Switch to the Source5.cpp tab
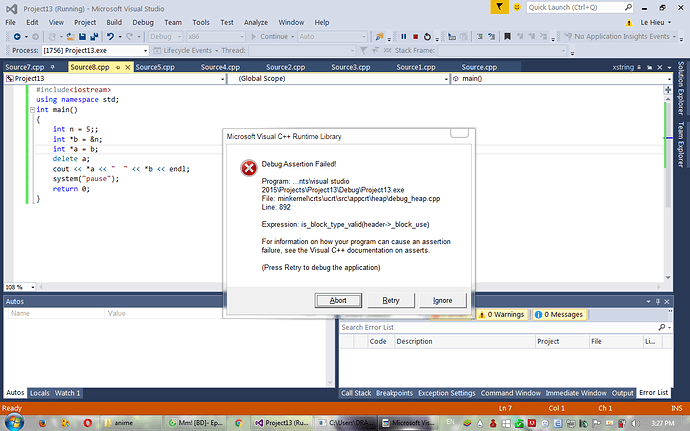Screen dimensions: 690x431 (155, 67)
